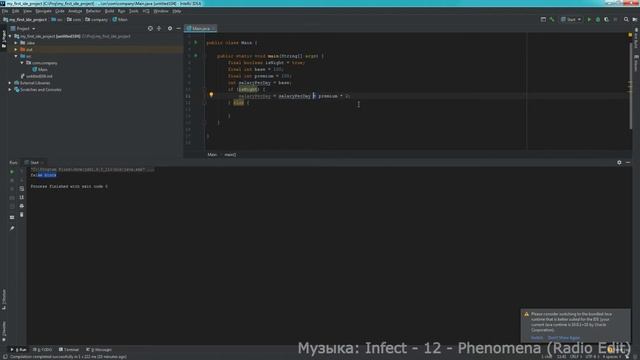The width and height of the screenshot is (640, 360).
Task: Toggle scroll-to-end in the Run console toolbar
Action: coord(22,197)
